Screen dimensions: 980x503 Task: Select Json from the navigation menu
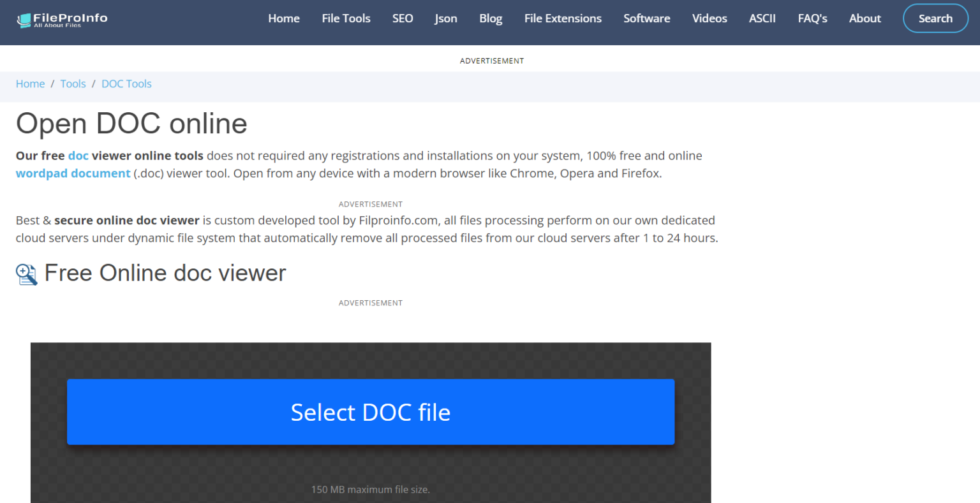pos(445,18)
